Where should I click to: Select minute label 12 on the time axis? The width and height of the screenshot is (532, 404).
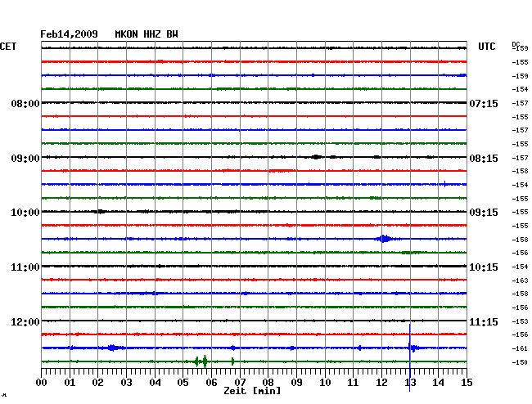[x=381, y=383]
